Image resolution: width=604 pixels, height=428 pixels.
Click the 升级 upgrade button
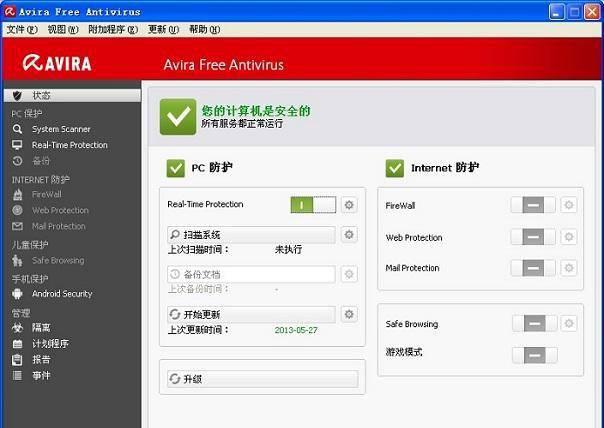point(263,379)
